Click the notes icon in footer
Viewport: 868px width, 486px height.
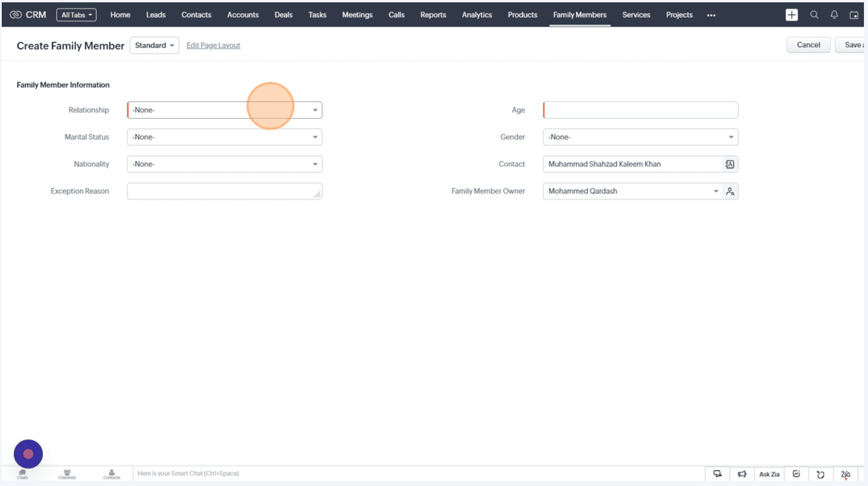coord(796,474)
